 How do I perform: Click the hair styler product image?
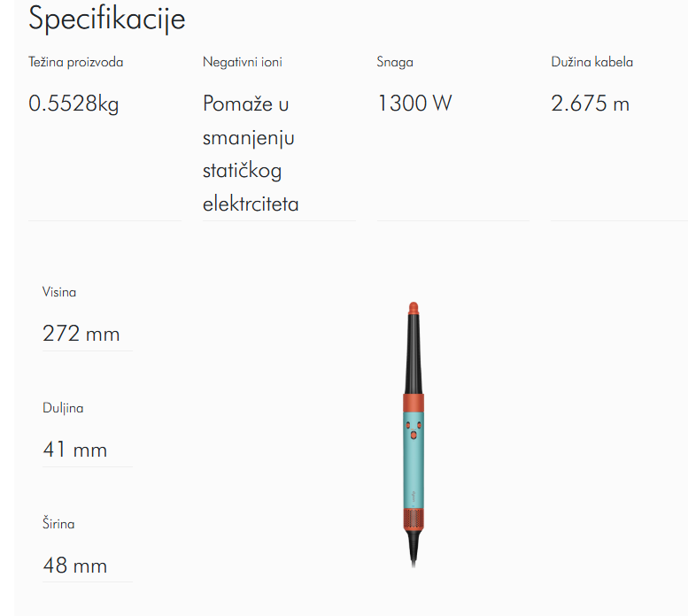[414, 435]
